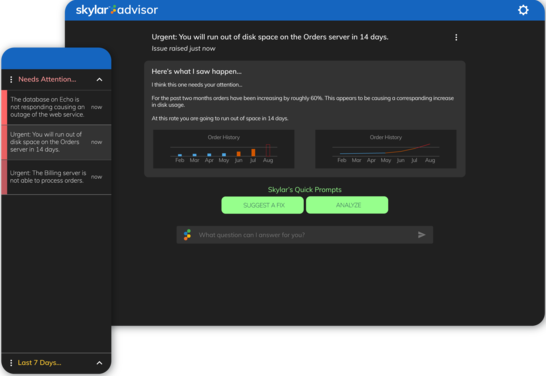The width and height of the screenshot is (546, 376).
Task: Click the 'What question can I answer' field
Action: click(x=305, y=235)
